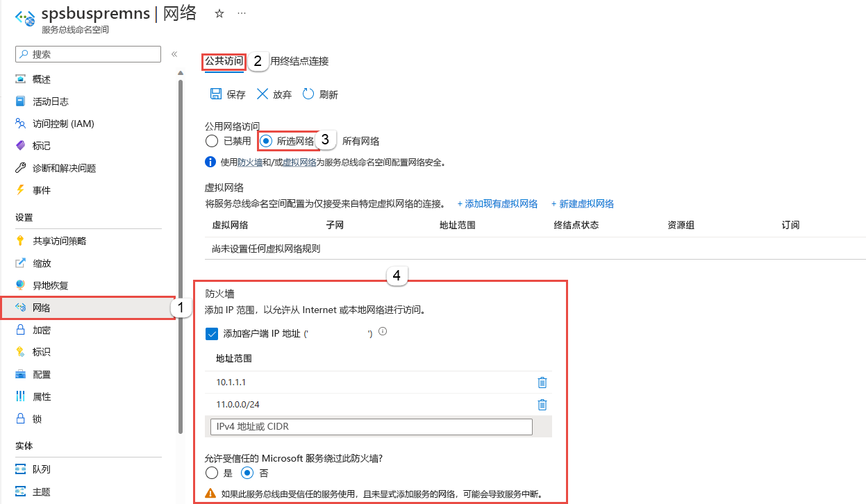Viewport: 866px width, 504px height.
Task: Collapse the sidebar with the chevron icon
Action: [174, 54]
